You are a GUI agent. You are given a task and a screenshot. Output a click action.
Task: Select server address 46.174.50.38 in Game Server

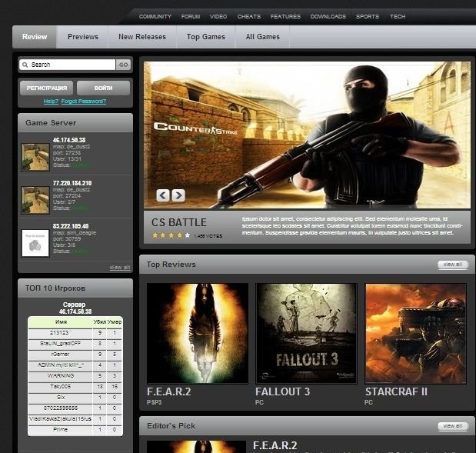coord(69,140)
